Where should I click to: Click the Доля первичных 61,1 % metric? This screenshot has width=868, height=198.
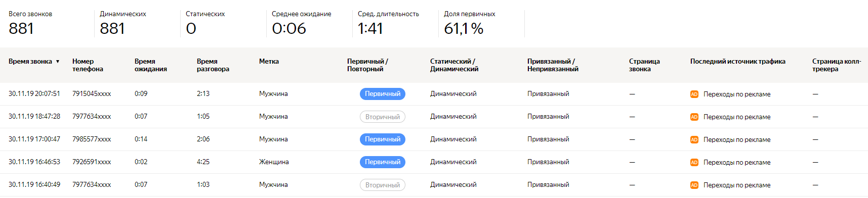pos(469,24)
